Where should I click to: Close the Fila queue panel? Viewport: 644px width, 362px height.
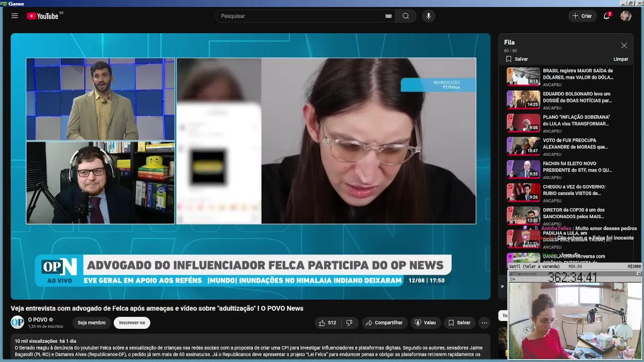coord(624,45)
